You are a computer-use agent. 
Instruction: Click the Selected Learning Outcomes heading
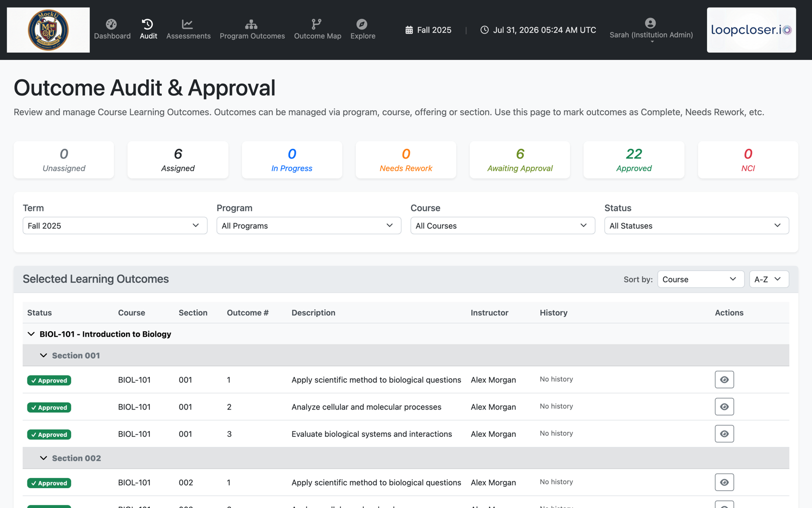(96, 279)
